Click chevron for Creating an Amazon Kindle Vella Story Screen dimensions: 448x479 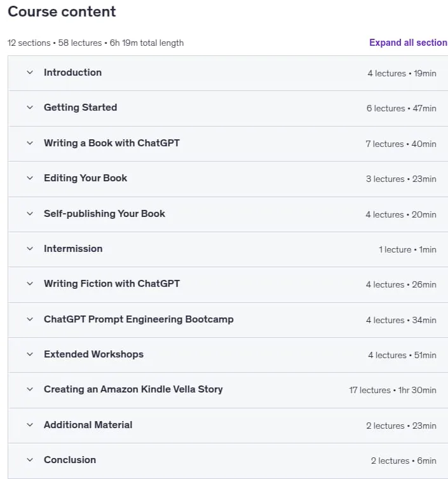pos(30,389)
